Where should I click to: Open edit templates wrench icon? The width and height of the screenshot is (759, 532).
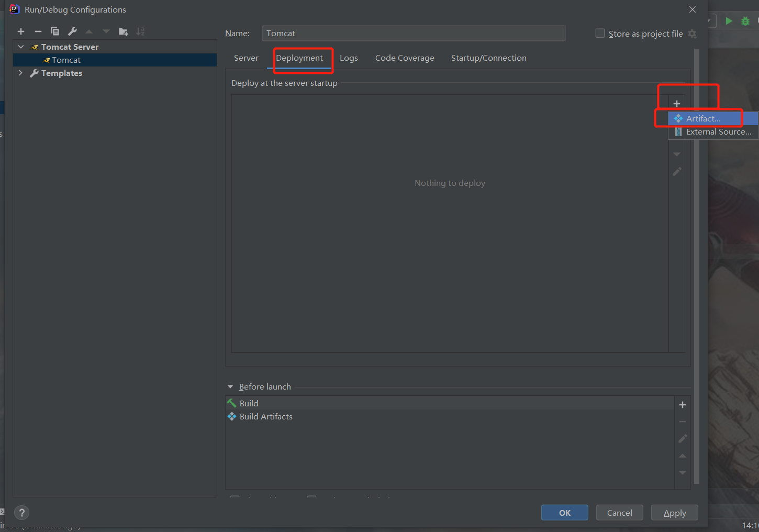coord(72,31)
